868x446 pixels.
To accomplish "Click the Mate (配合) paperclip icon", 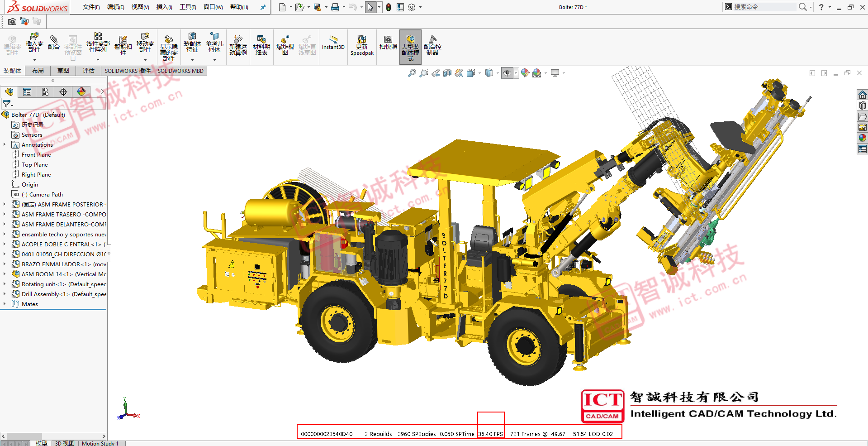I will (x=53, y=43).
